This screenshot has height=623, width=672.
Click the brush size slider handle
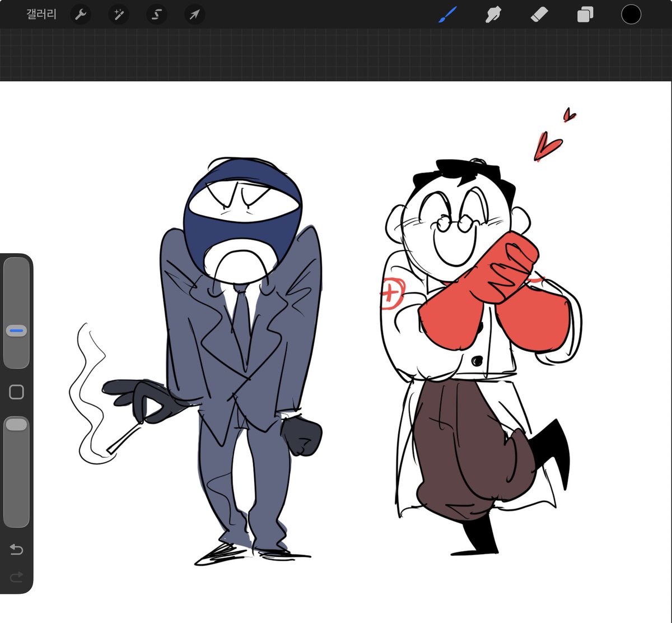(17, 331)
